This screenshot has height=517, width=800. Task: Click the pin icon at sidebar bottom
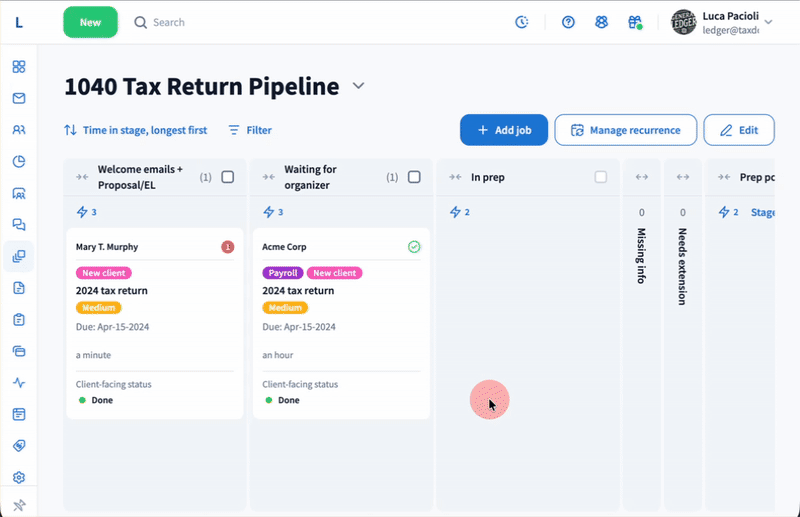19,505
